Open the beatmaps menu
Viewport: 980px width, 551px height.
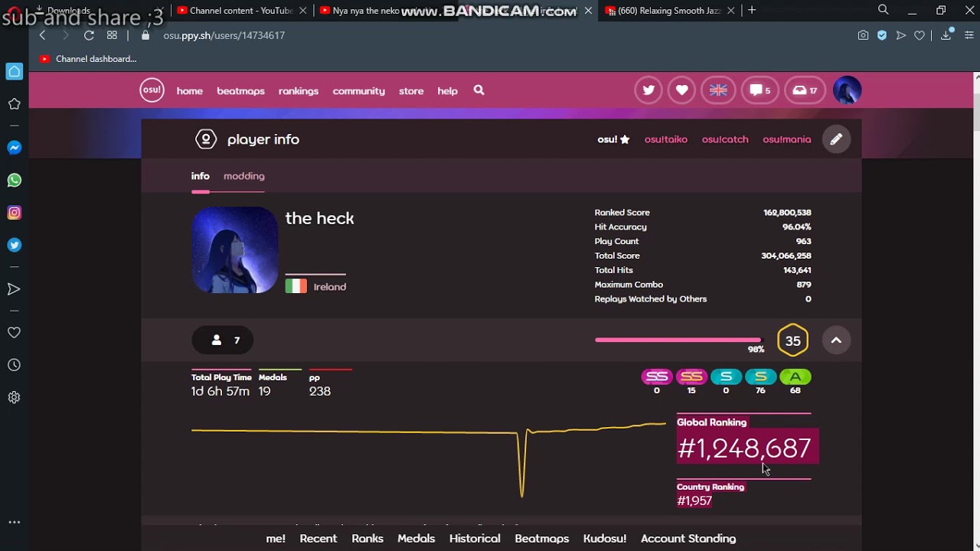tap(240, 91)
